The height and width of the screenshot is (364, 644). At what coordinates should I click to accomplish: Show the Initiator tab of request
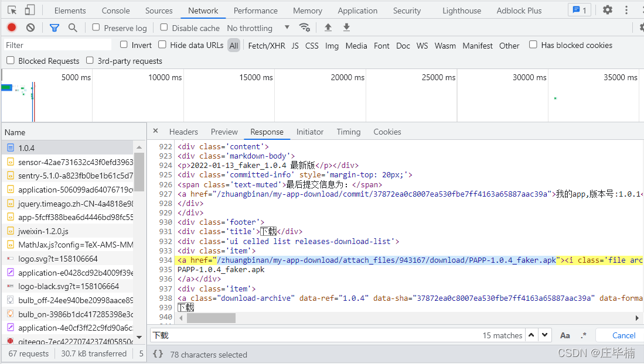(x=310, y=132)
